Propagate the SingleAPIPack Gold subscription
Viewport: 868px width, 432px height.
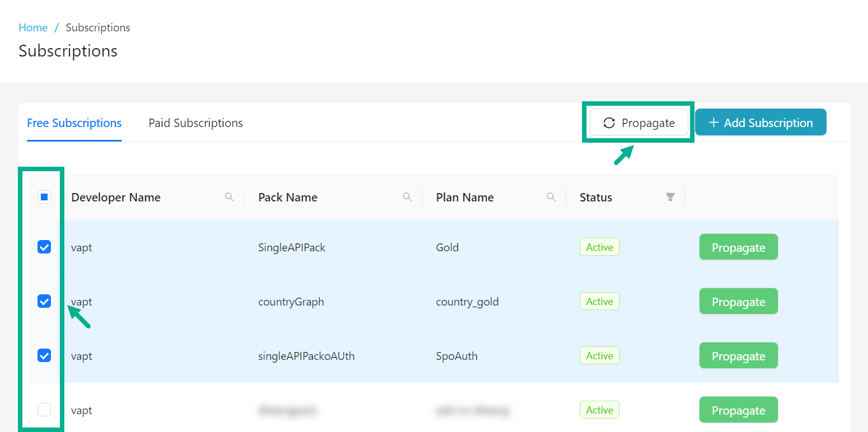738,247
